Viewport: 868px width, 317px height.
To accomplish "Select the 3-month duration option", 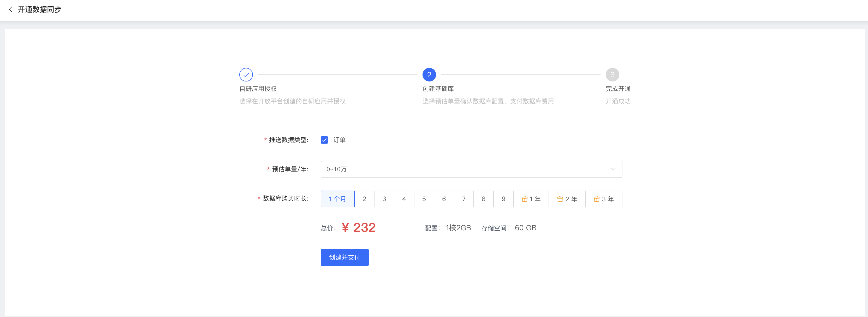I will coord(384,199).
